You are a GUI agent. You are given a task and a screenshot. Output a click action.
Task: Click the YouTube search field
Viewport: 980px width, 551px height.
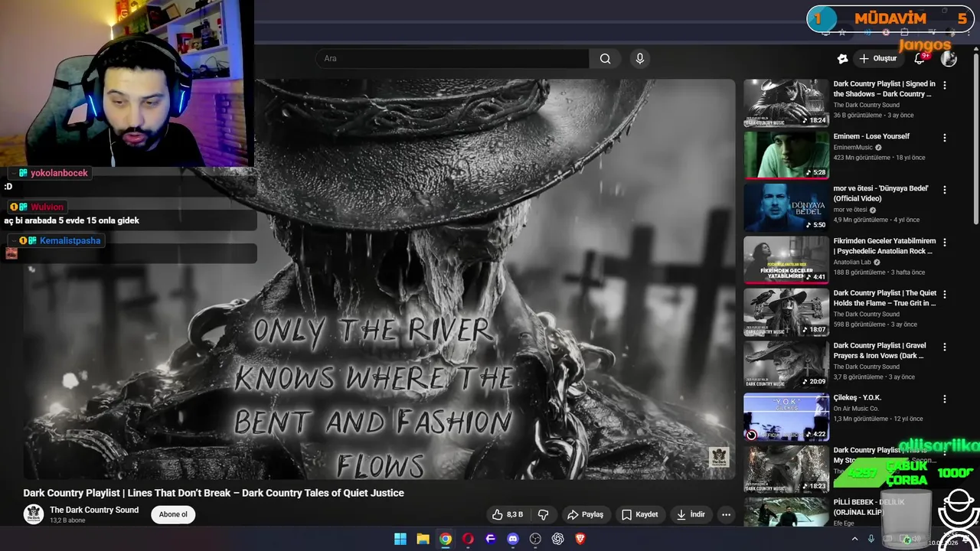pyautogui.click(x=452, y=59)
